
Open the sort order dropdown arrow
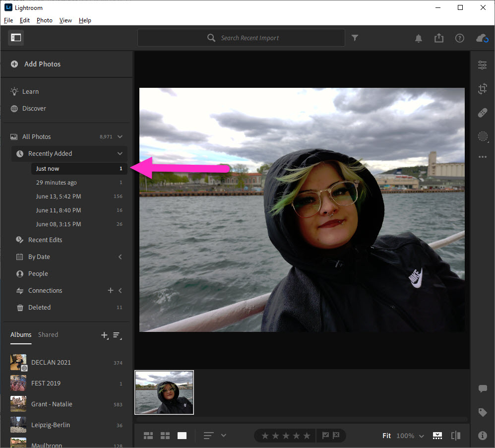224,436
